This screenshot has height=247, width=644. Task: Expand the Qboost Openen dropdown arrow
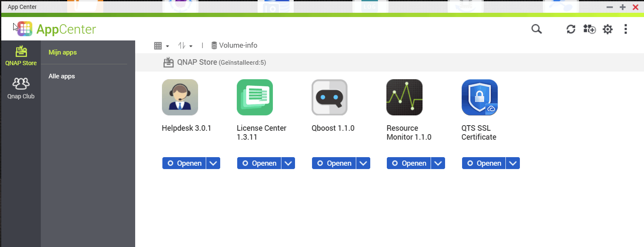363,163
